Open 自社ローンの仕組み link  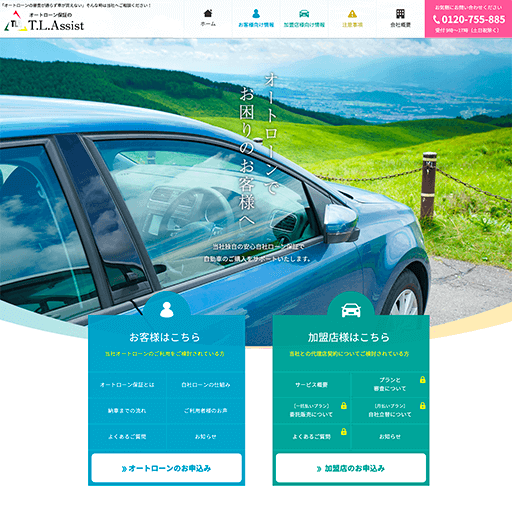tap(206, 384)
